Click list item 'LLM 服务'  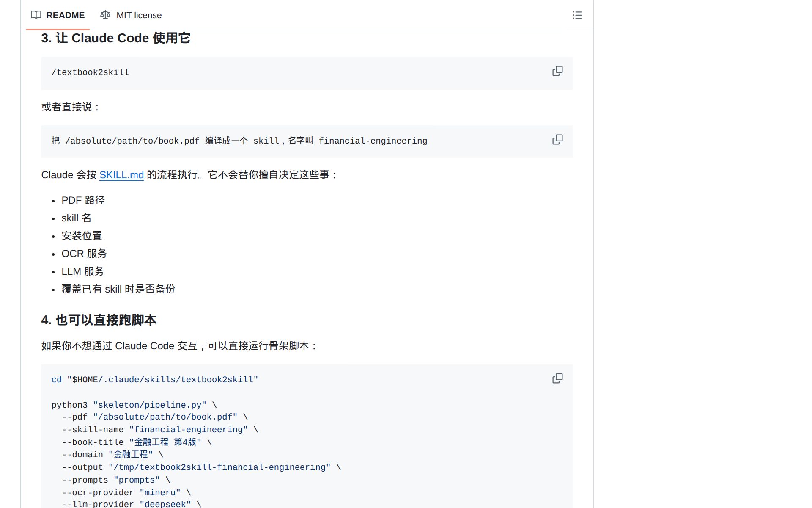point(83,271)
